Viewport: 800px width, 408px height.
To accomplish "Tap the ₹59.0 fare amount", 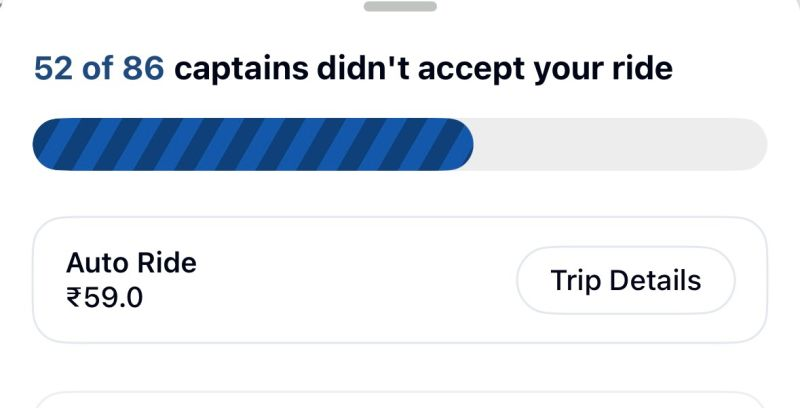I will pos(105,297).
